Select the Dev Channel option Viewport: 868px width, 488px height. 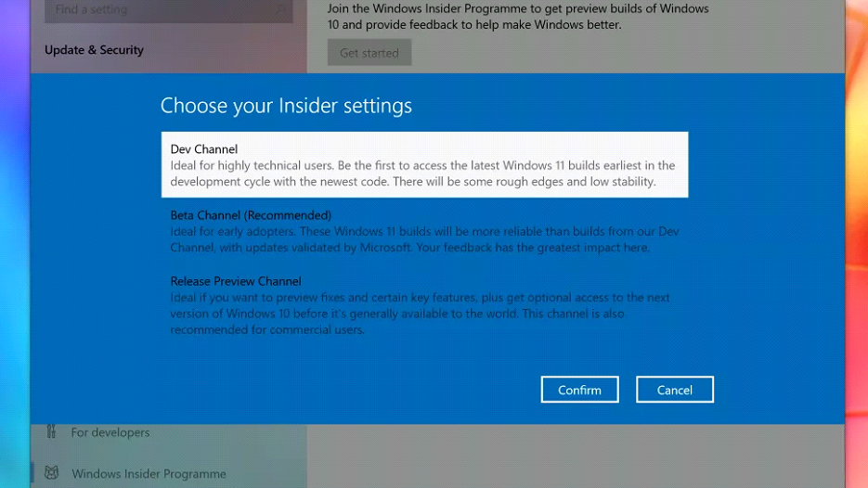pyautogui.click(x=424, y=164)
